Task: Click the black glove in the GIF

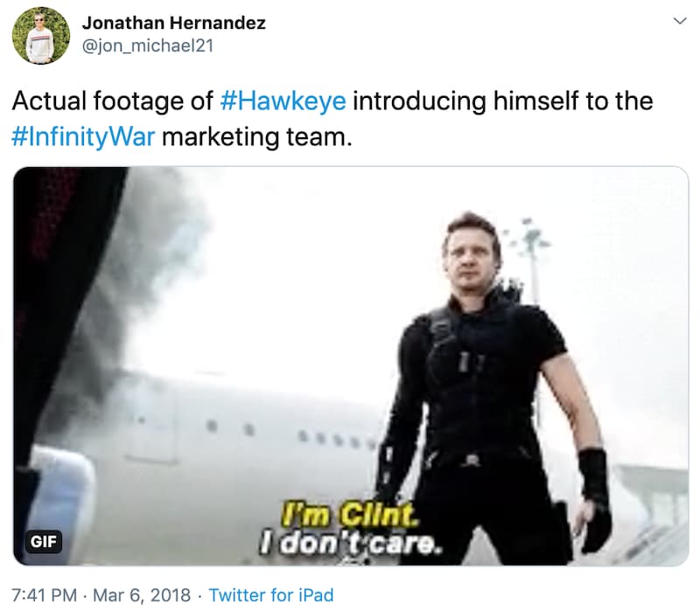Action: click(x=597, y=499)
